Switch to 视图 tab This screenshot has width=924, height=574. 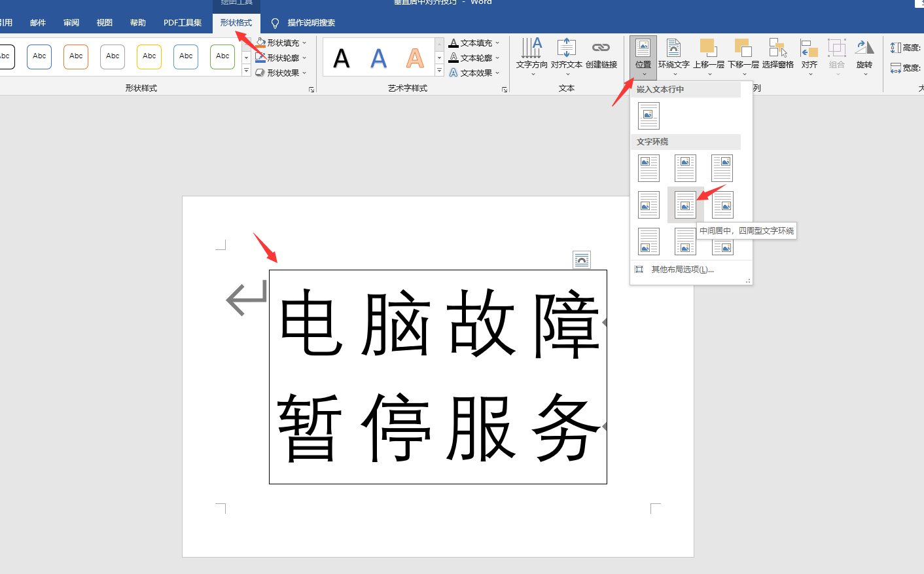105,23
